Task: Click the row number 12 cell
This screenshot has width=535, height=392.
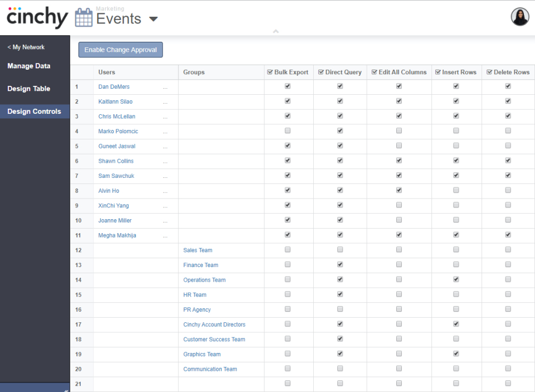Action: pos(78,250)
